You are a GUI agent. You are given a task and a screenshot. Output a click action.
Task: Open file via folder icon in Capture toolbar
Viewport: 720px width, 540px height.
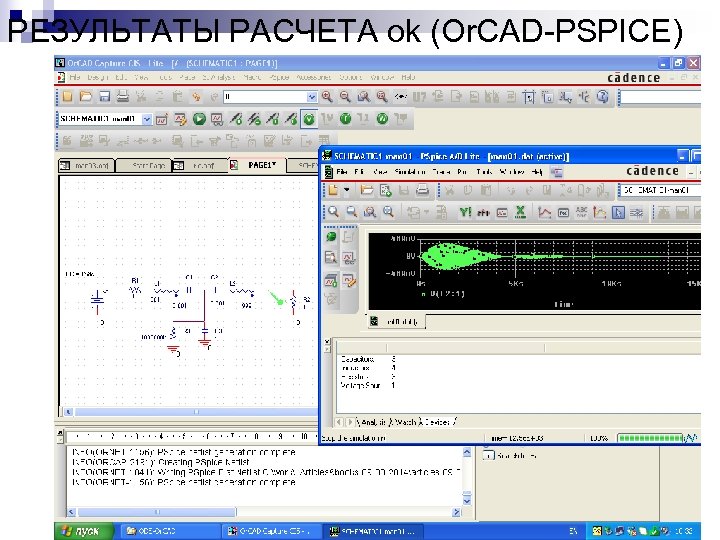[86, 96]
